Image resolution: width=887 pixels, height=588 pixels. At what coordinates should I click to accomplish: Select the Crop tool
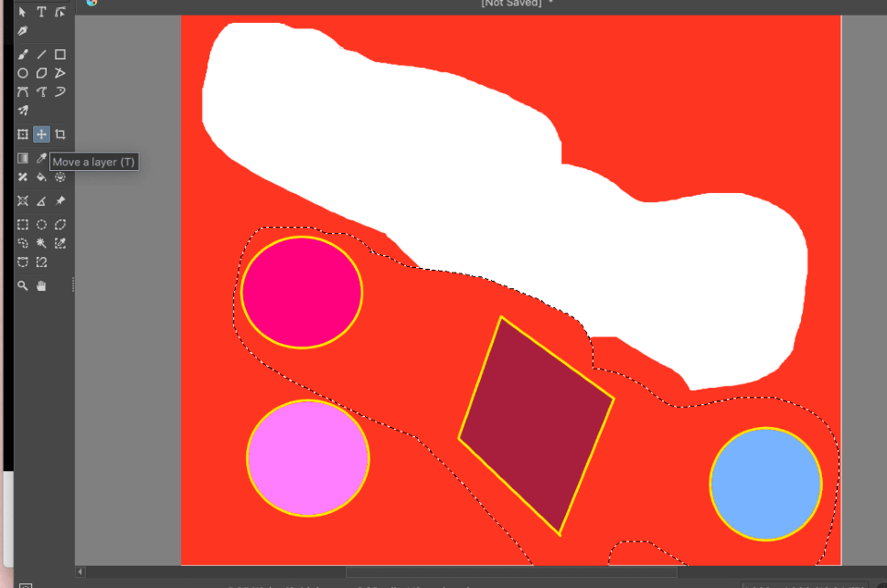click(x=60, y=134)
